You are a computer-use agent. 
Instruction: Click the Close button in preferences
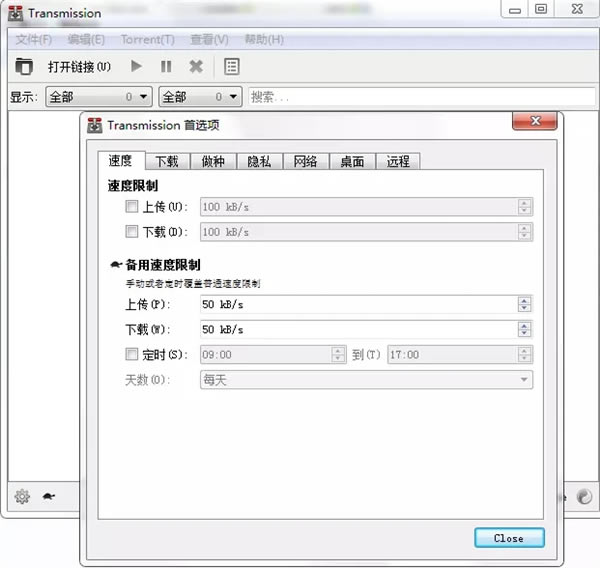509,538
